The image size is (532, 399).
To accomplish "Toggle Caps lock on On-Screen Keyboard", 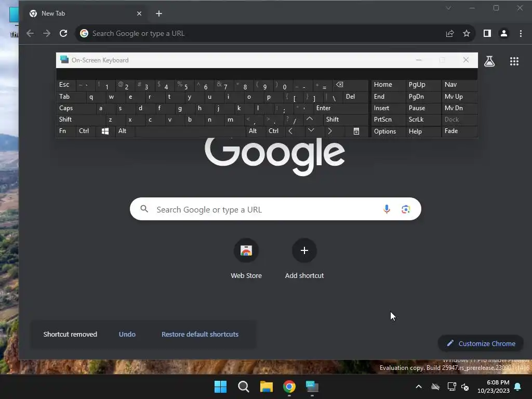I will point(75,108).
